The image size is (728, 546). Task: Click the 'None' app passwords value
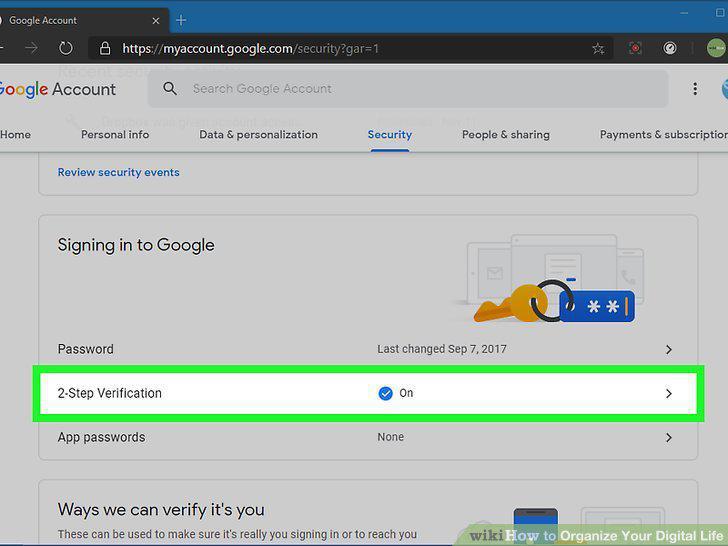click(390, 437)
